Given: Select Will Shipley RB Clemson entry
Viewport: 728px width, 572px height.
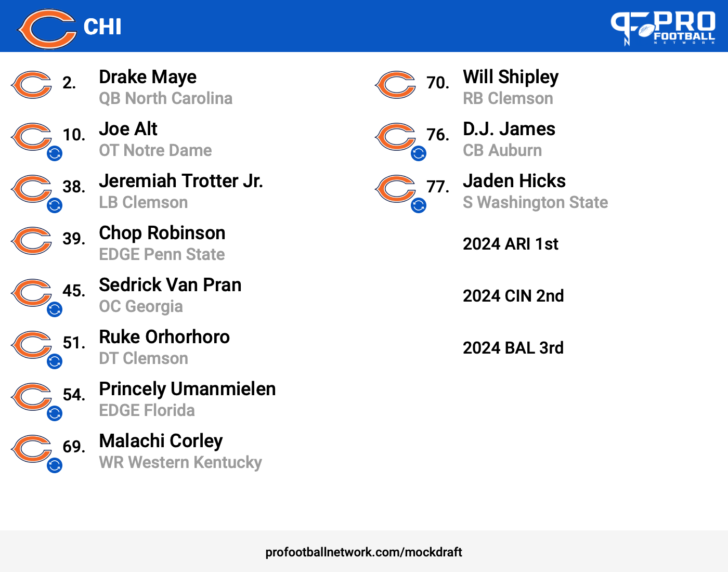Looking at the screenshot, I should [511, 87].
